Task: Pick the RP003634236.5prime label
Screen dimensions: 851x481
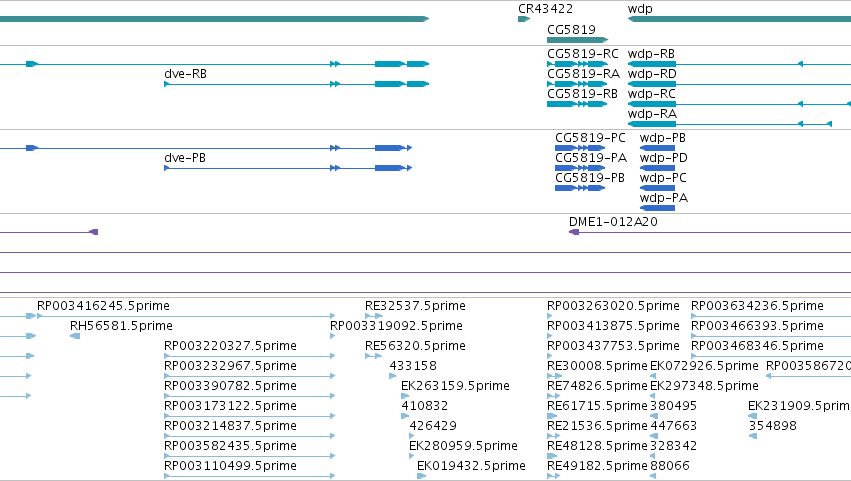Action: (x=757, y=306)
